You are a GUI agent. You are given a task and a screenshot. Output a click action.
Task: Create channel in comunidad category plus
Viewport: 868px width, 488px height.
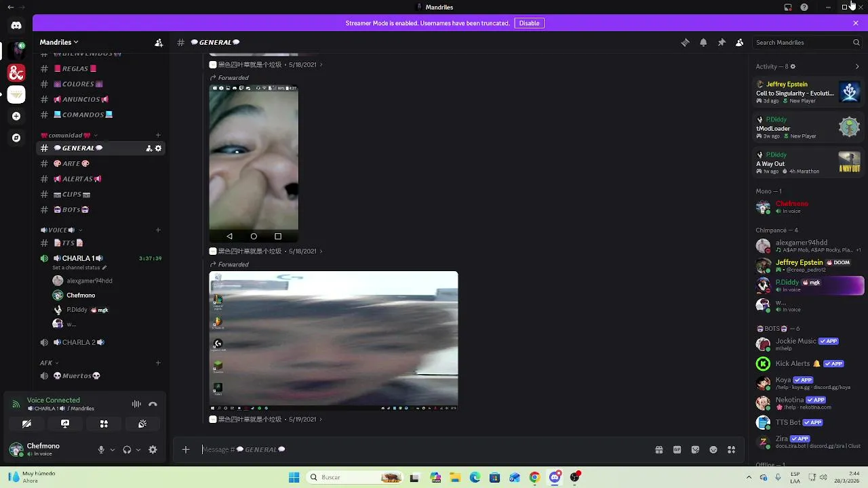158,135
